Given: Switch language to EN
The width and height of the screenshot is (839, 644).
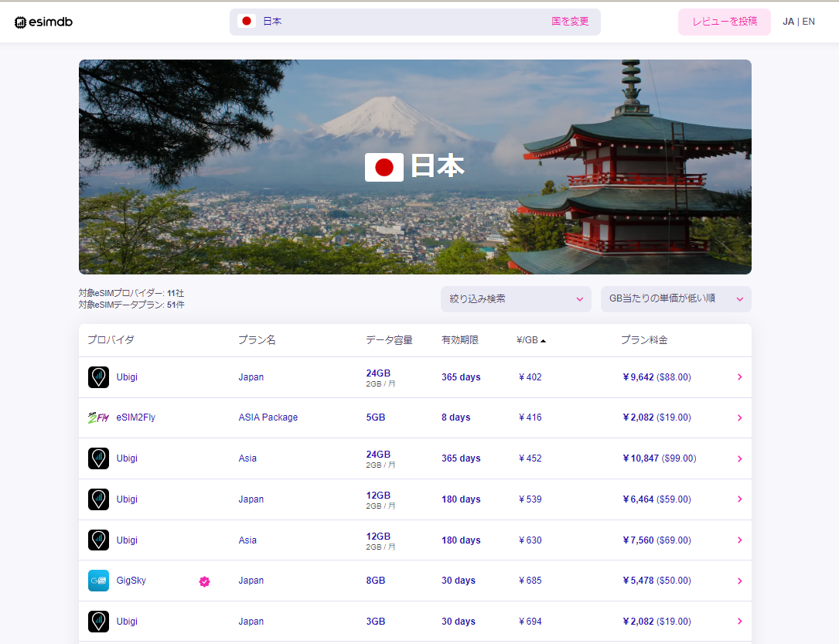Looking at the screenshot, I should click(x=809, y=22).
